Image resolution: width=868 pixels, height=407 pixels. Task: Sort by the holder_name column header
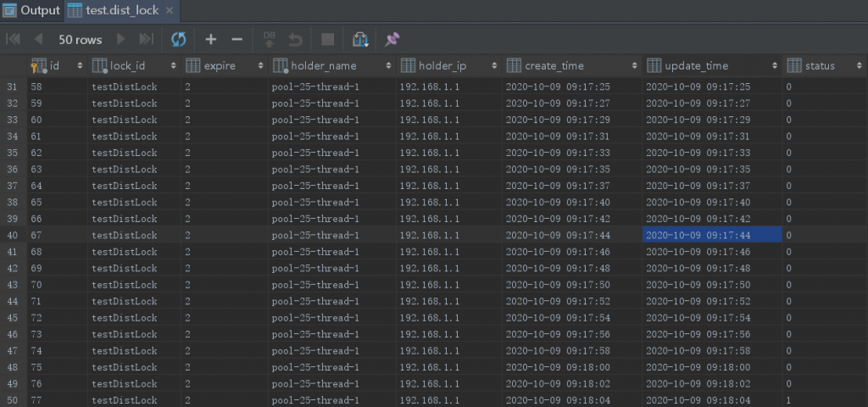tap(332, 66)
